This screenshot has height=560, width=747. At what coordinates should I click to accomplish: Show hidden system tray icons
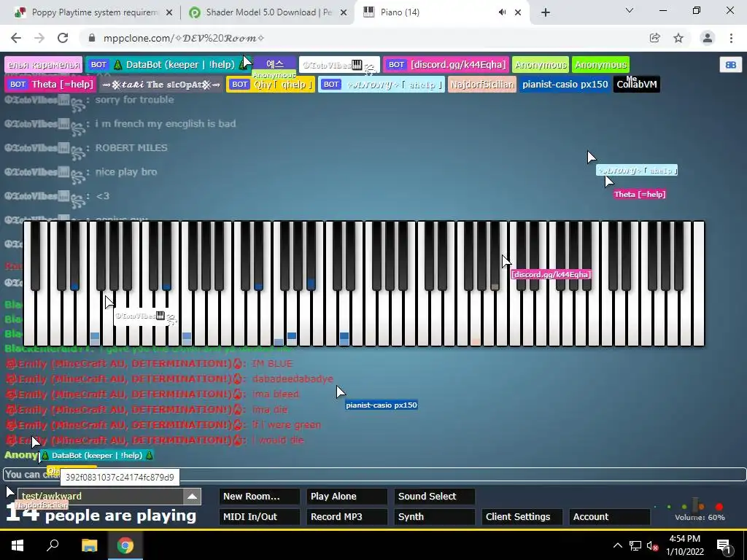(x=617, y=545)
